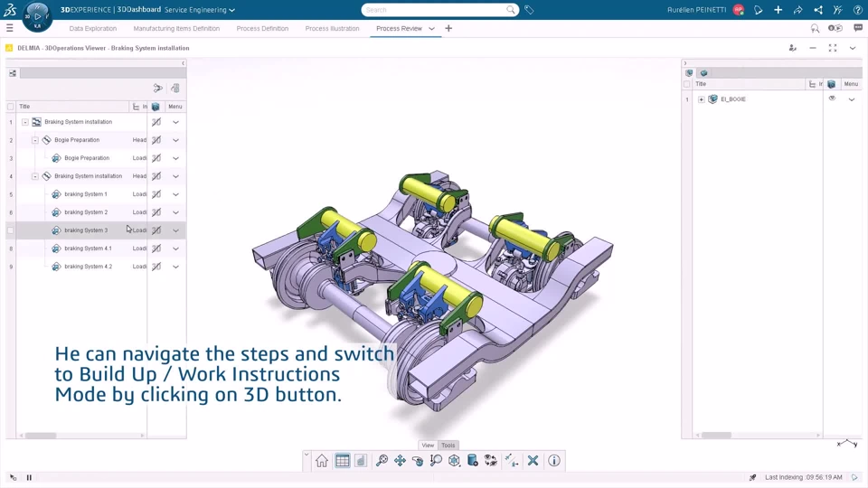Viewport: 868px width, 488px height.
Task: Tick the select-all checkbox in the right panel
Action: (x=687, y=84)
